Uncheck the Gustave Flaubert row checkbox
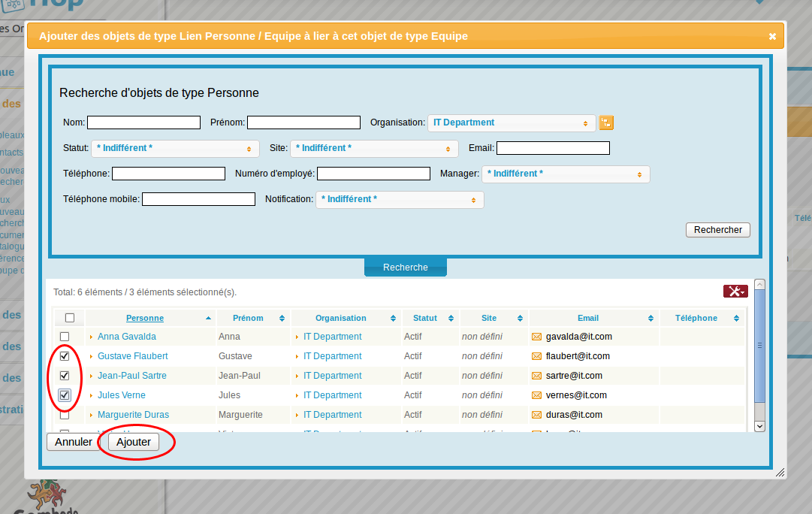The height and width of the screenshot is (514, 812). [65, 356]
